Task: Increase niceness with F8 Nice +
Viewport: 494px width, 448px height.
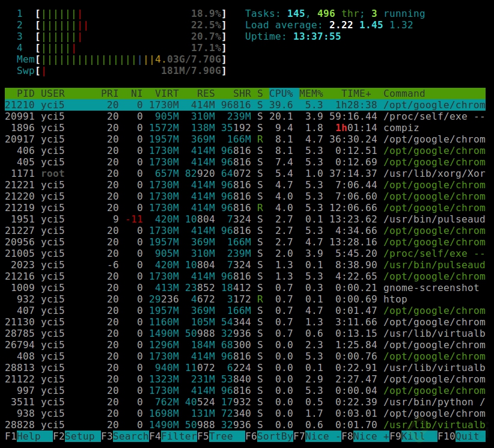Action: (x=365, y=437)
